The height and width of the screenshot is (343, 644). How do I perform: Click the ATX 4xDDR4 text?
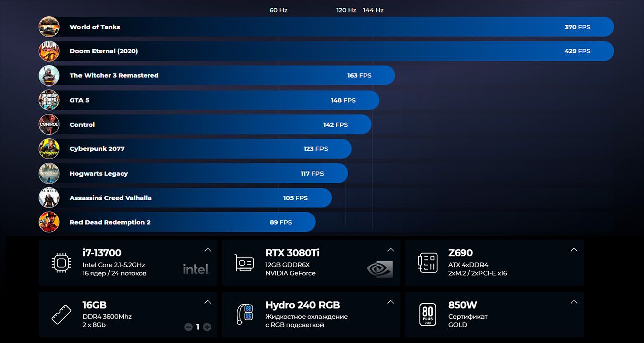click(468, 265)
